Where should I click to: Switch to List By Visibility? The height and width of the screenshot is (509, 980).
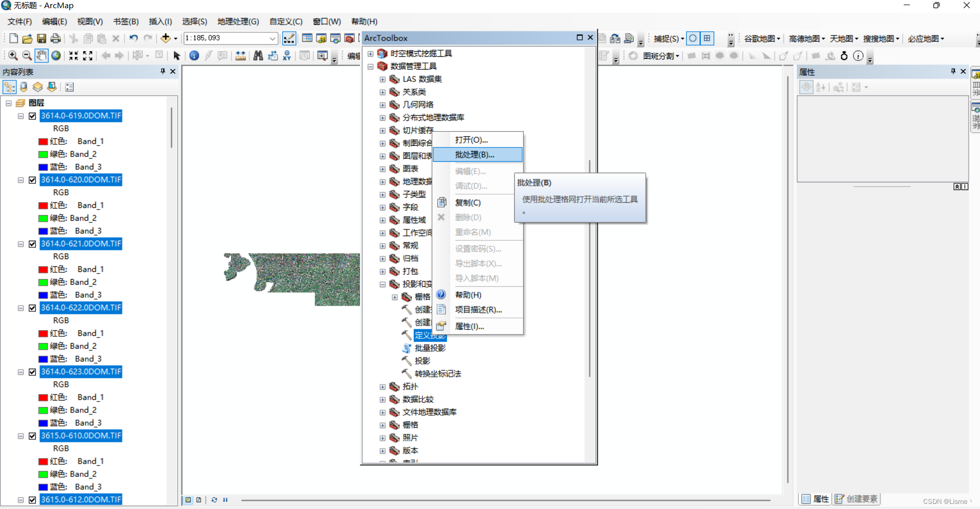click(x=38, y=87)
